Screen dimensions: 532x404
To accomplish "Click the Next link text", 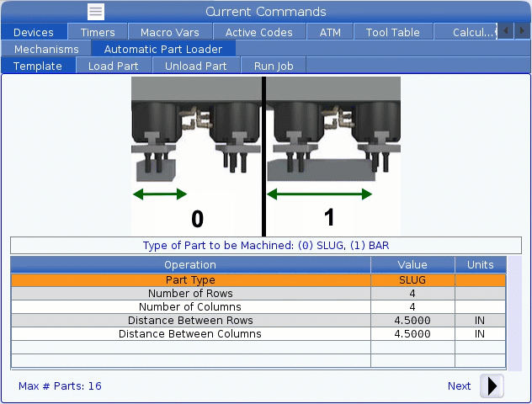I will [x=459, y=386].
